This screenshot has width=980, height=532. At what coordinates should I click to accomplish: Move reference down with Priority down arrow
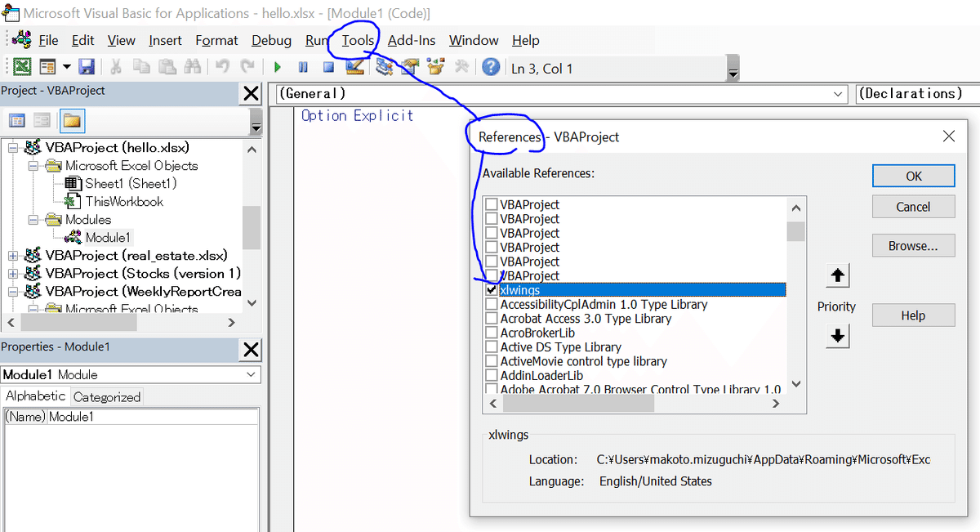[837, 336]
